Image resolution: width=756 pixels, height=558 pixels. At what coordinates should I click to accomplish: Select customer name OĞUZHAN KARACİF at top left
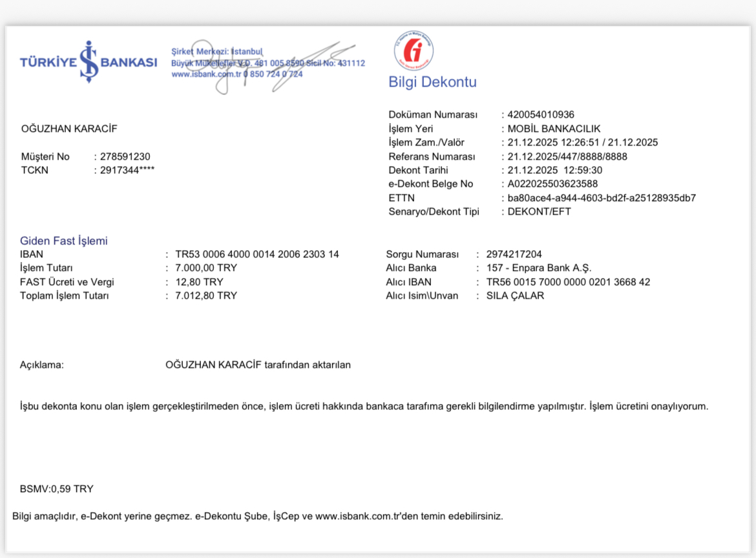[x=69, y=129]
